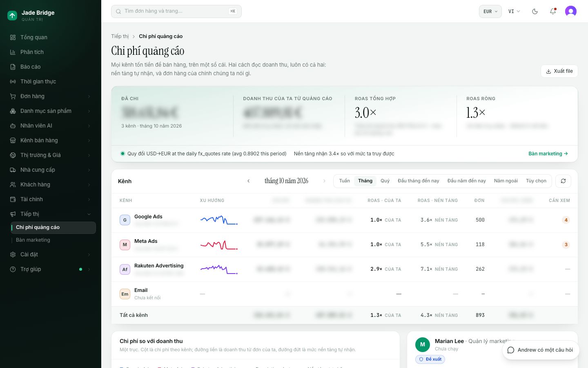
Task: Open Andrew có một câu hỏi chat
Action: (541, 350)
